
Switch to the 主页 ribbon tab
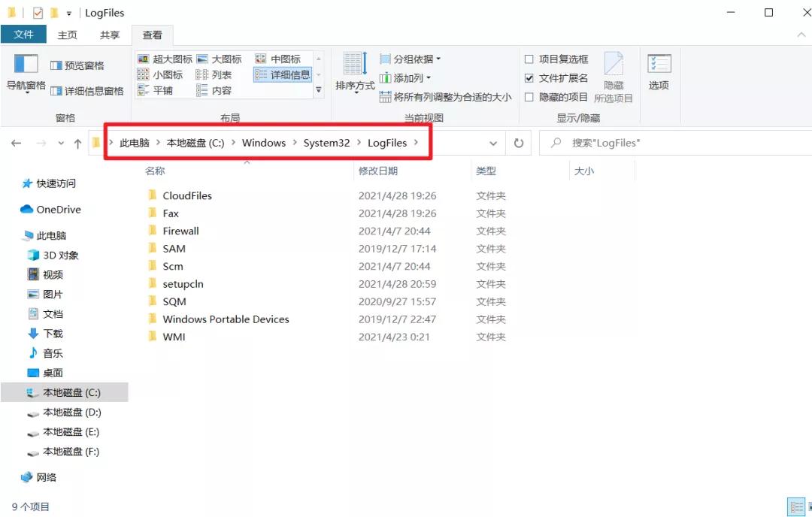pos(68,34)
